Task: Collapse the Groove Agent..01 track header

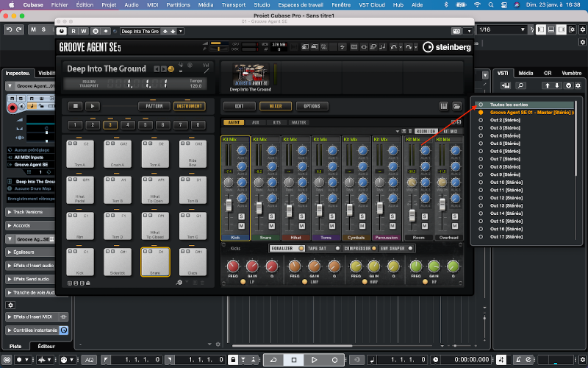Action: pos(10,86)
